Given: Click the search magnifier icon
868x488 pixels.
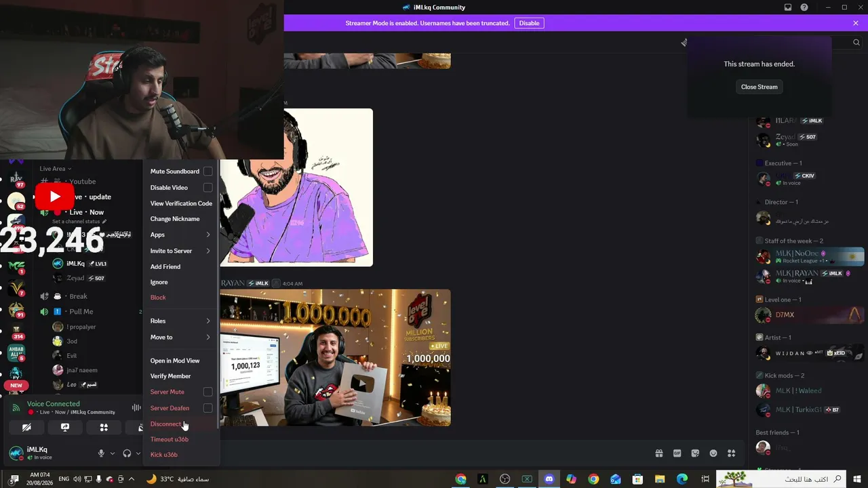Looking at the screenshot, I should [x=856, y=43].
